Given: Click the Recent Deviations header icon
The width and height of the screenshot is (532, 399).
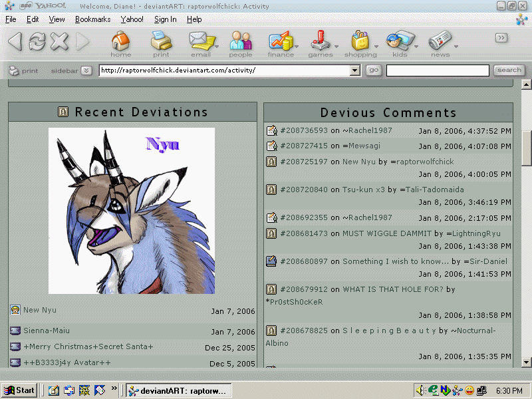Looking at the screenshot, I should pos(63,112).
